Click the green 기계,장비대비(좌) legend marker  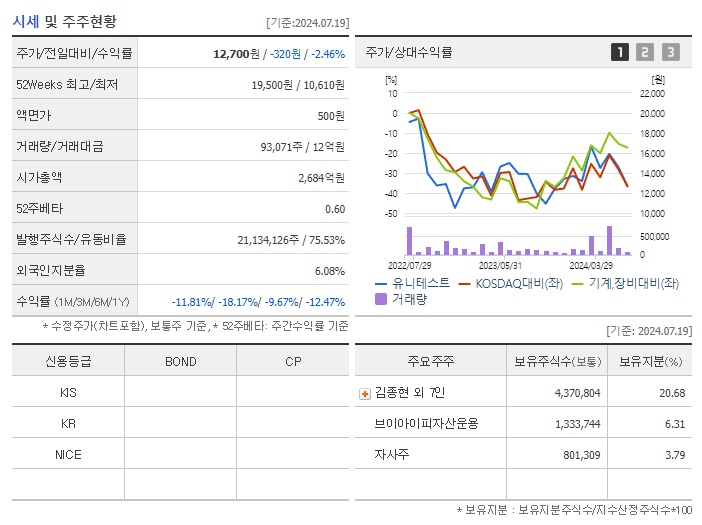click(578, 284)
